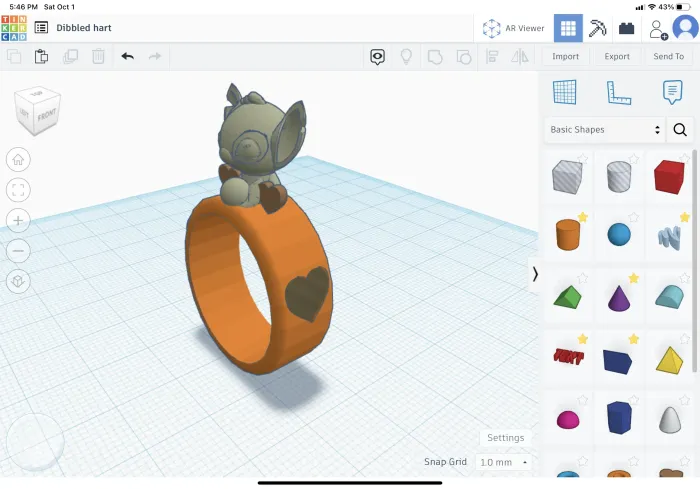Switch to Blocks pickaxe mode

(597, 28)
